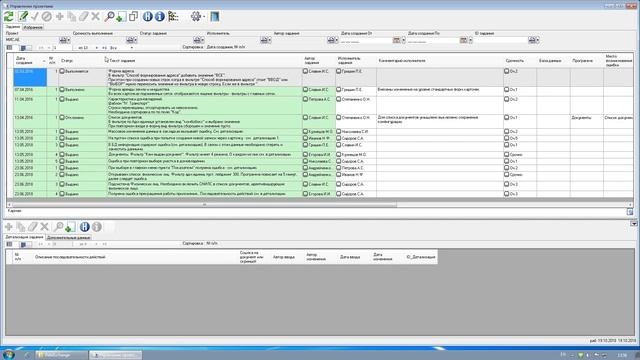The height and width of the screenshot is (360, 640).
Task: Open the Дата создания От calendar picker
Action: point(397,40)
